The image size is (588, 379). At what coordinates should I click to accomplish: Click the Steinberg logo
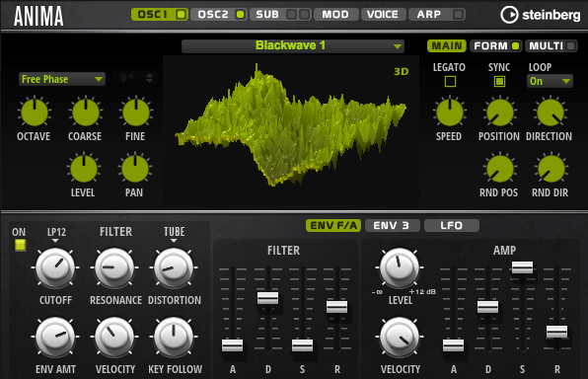coord(541,15)
